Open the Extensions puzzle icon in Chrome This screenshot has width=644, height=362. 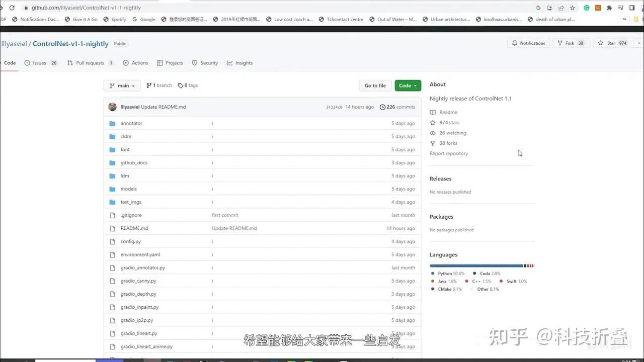(x=609, y=8)
